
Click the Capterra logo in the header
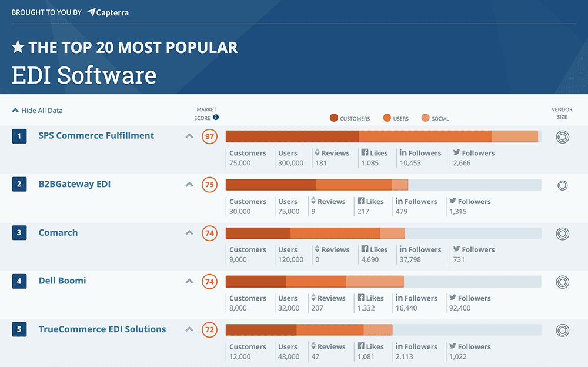108,12
